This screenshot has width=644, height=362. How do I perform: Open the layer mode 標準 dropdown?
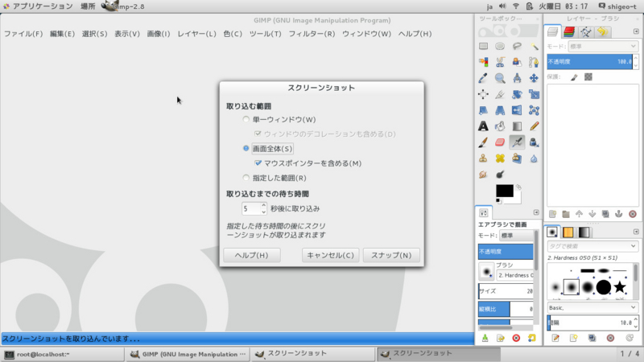coord(602,47)
